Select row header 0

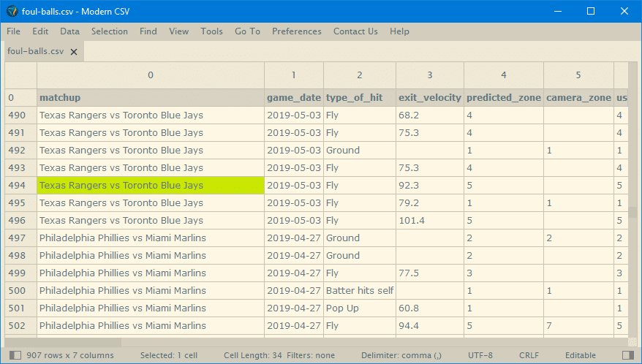[21, 98]
